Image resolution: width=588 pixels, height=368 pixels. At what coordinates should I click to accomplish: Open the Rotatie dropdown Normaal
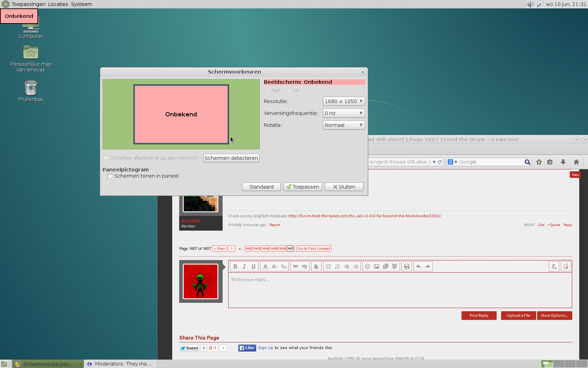[x=344, y=125]
